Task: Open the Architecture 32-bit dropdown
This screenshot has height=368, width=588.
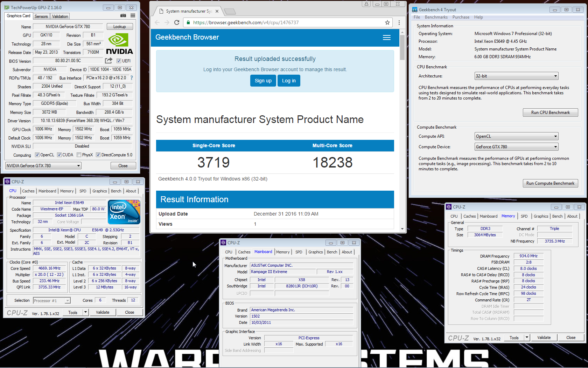Action: tap(516, 76)
